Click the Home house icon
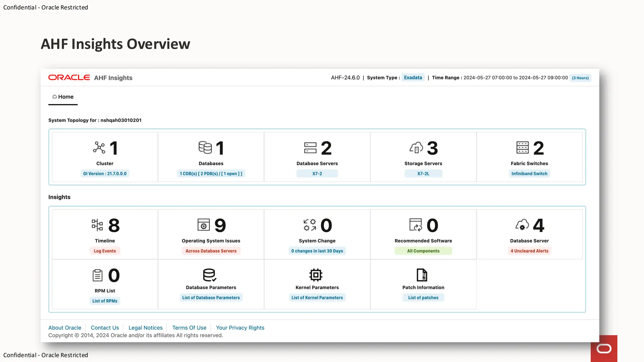Image resolution: width=644 pixels, height=362 pixels. point(55,97)
